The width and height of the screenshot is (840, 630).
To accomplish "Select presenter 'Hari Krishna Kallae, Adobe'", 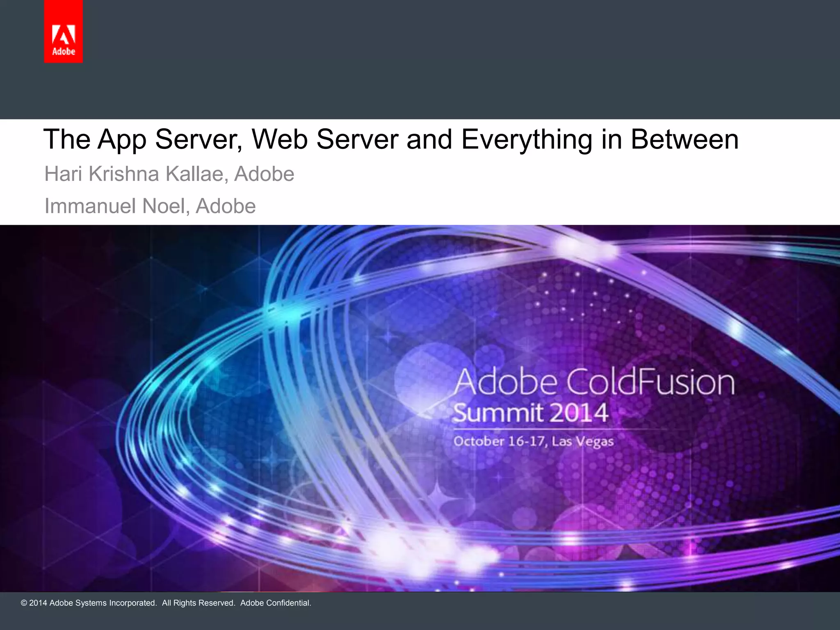I will (169, 174).
